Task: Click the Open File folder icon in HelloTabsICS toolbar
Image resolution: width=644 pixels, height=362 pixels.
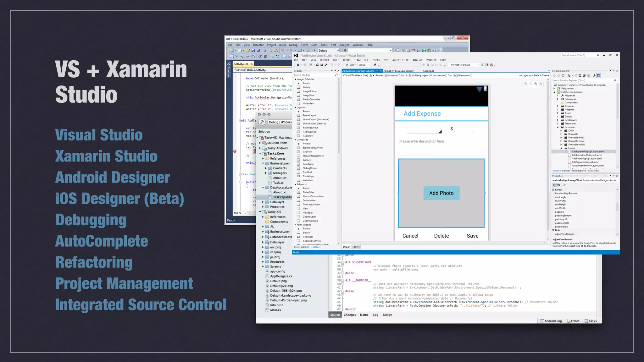Action: 248,51
